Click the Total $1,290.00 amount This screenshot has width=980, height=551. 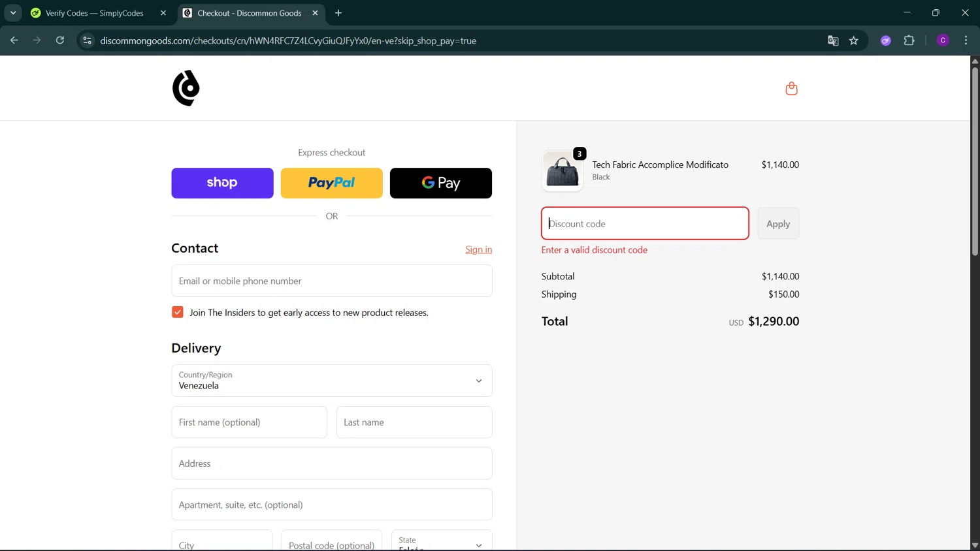(774, 321)
